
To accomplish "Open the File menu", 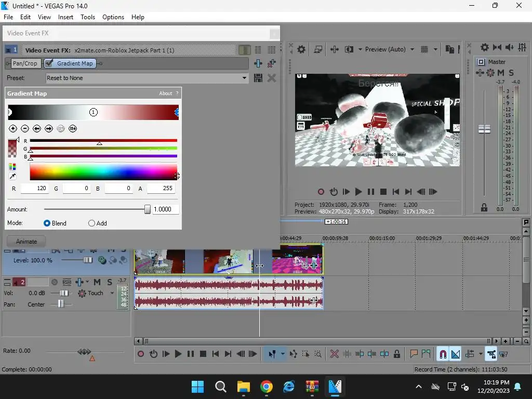I will tap(8, 17).
